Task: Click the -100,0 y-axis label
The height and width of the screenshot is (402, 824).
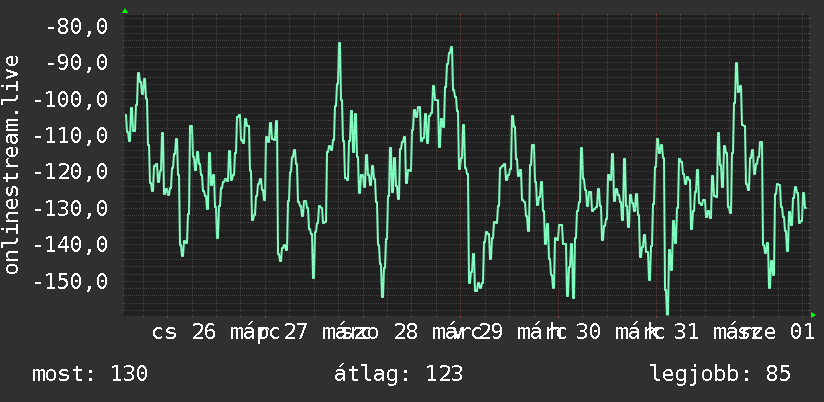Action: (70, 99)
